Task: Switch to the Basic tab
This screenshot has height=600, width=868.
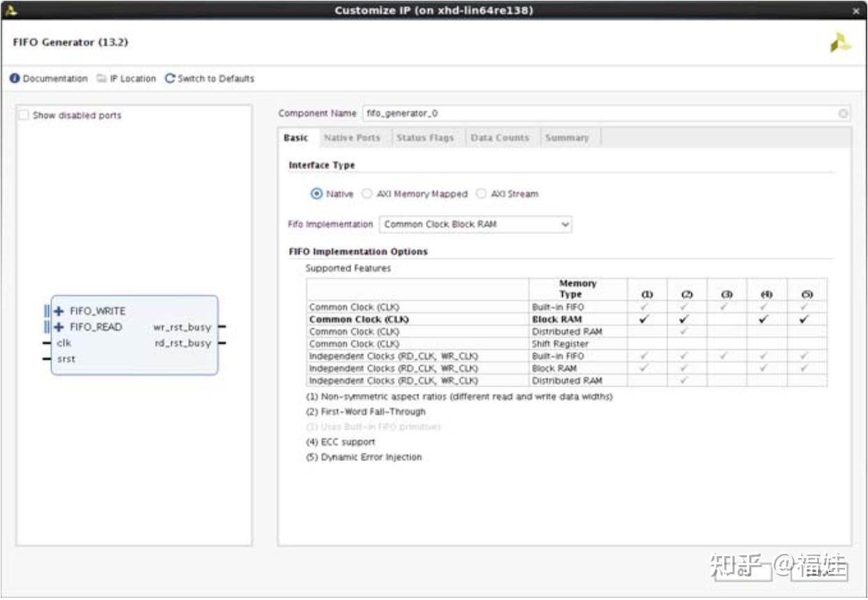Action: click(296, 138)
